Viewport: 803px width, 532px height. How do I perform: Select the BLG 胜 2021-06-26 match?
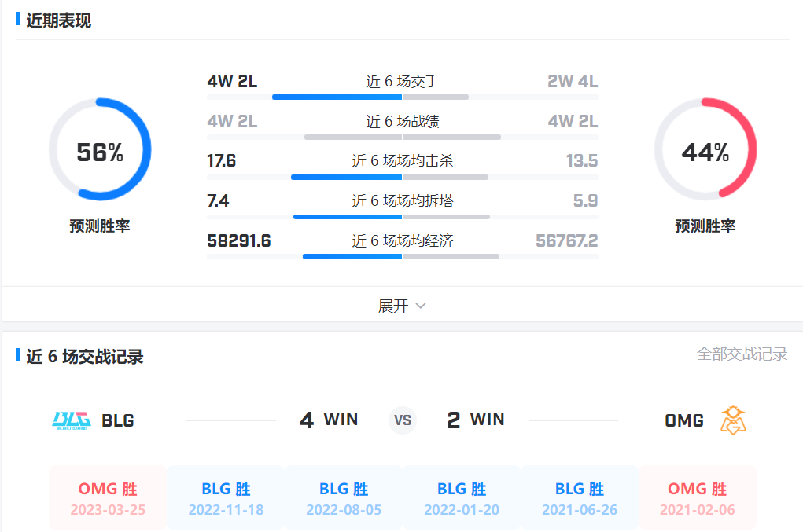coord(580,499)
